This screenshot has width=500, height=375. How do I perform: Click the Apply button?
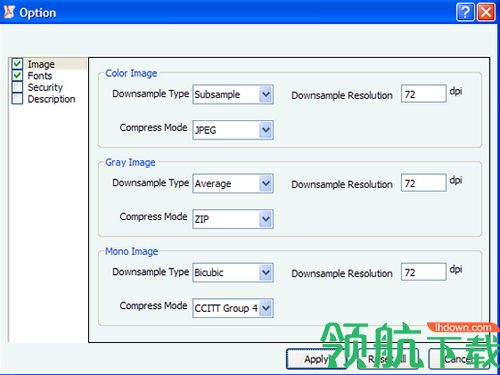tap(316, 359)
